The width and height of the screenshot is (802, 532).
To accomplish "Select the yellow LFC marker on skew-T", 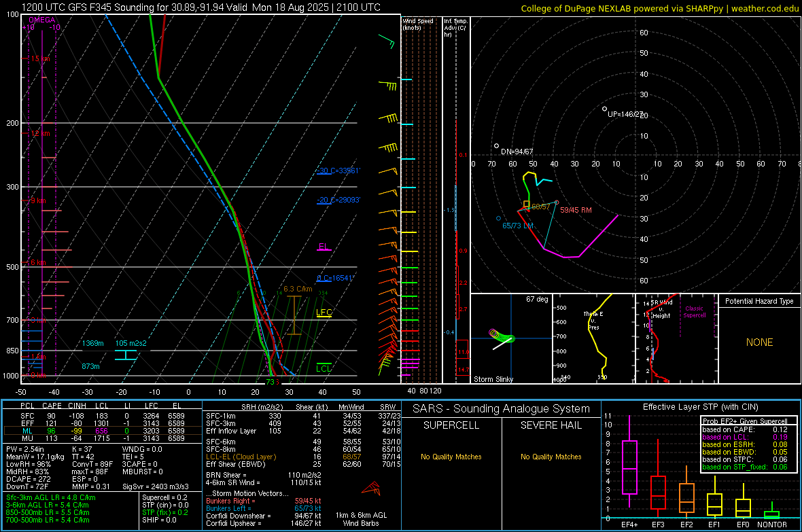I will 324,313.
